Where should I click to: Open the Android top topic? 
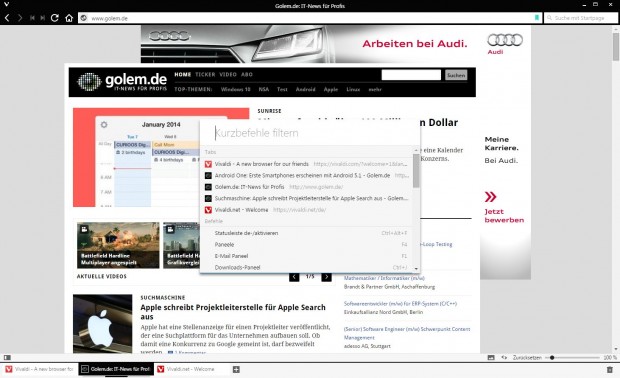[x=306, y=89]
